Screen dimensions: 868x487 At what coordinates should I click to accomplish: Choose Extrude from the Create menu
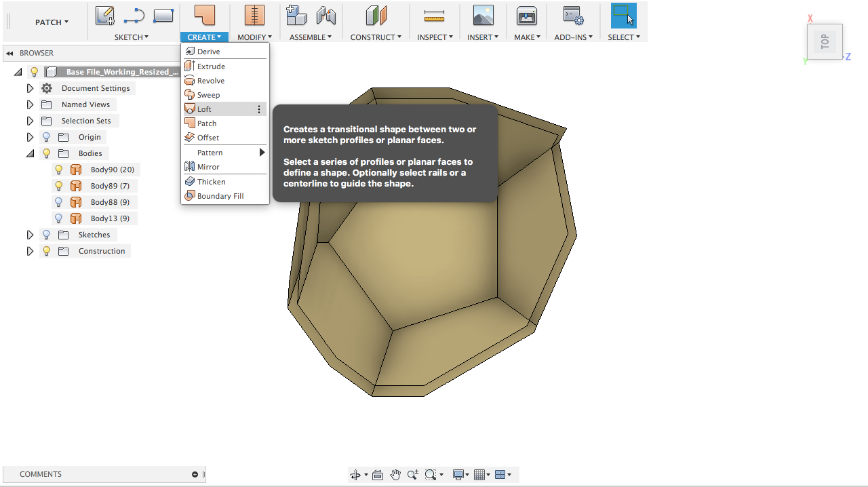click(x=225, y=66)
